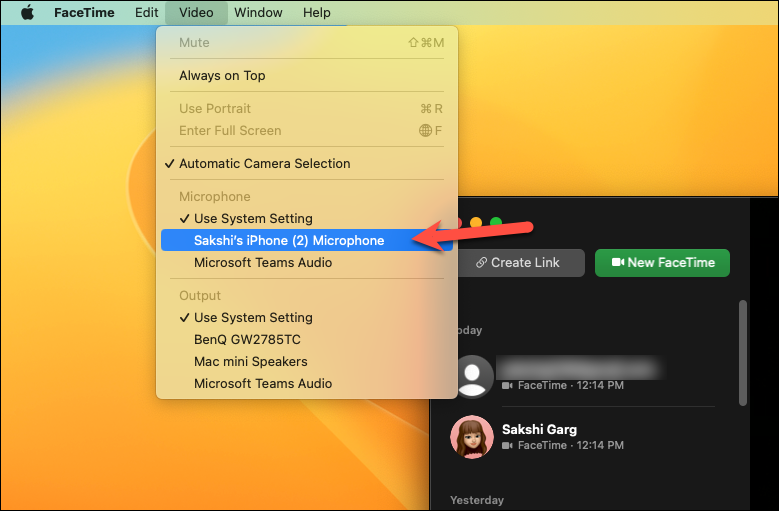Click the yellow minimize window button
Image resolution: width=779 pixels, height=511 pixels.
(476, 222)
